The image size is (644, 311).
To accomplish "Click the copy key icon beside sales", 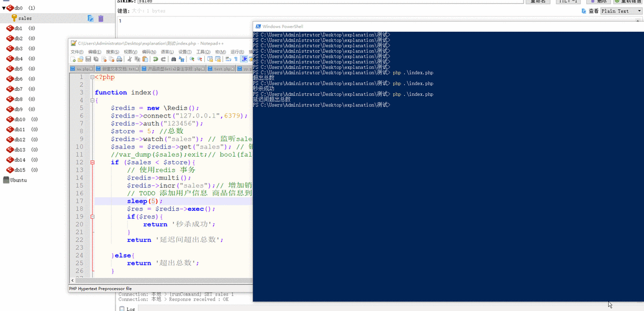I will pos(90,18).
